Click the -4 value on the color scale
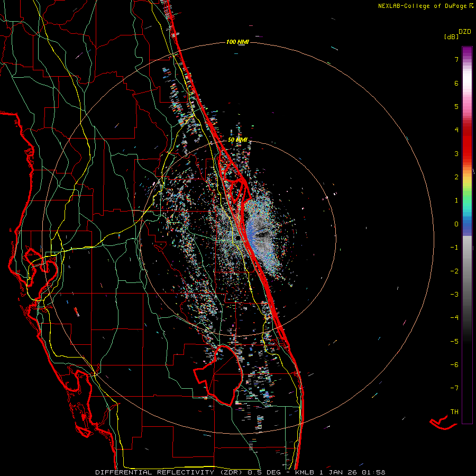The width and height of the screenshot is (476, 476). point(454,318)
